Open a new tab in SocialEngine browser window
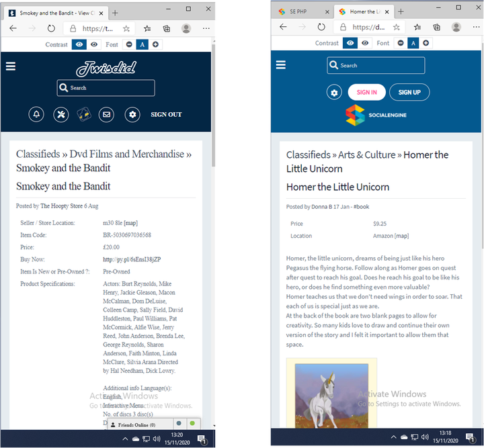Viewport: 484px width, 448px height. [x=401, y=11]
